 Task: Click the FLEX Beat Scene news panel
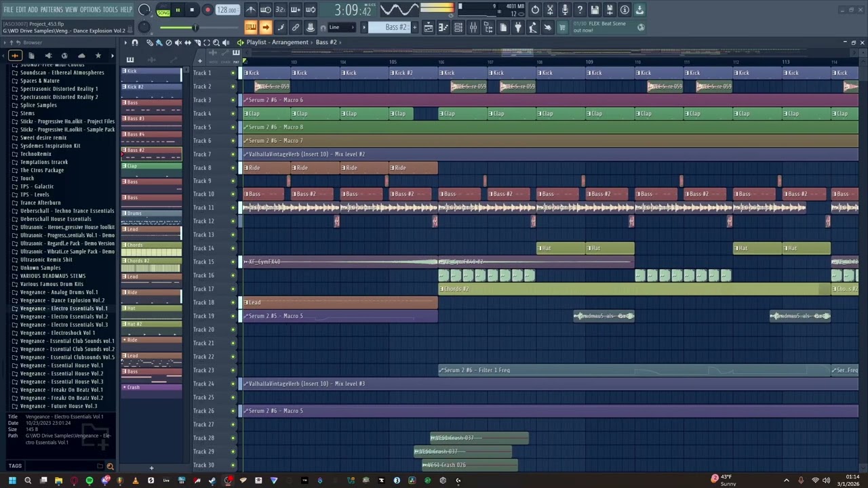pyautogui.click(x=608, y=27)
